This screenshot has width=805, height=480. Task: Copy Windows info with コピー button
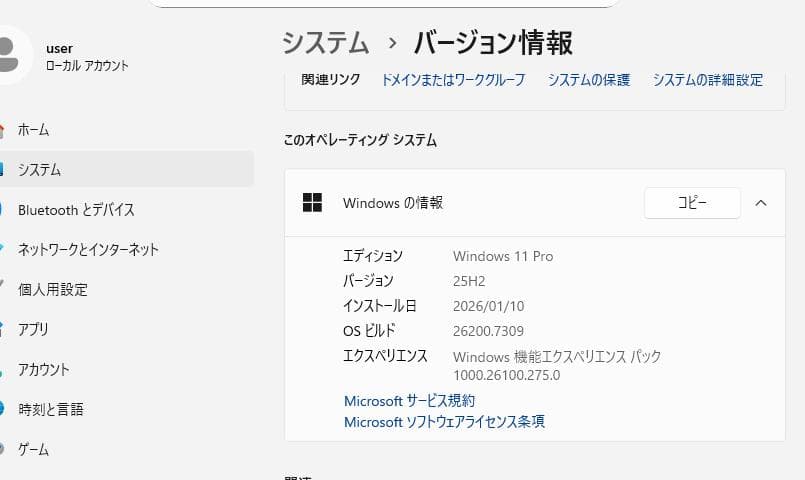tap(692, 203)
